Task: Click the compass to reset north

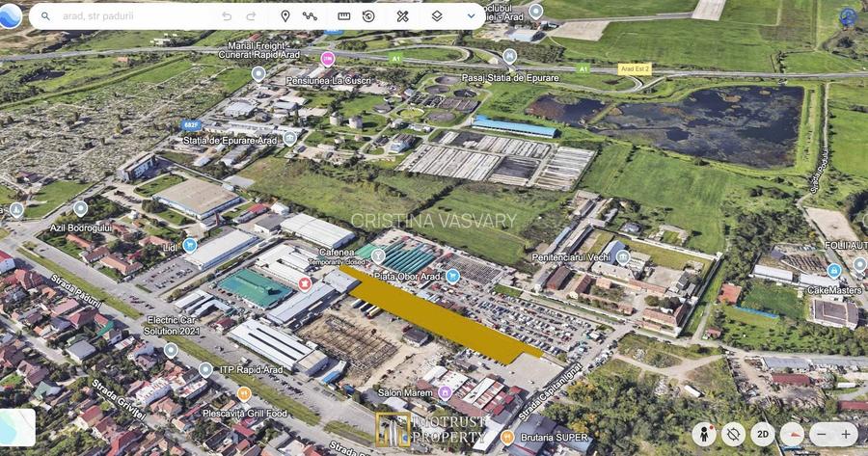Action: [x=792, y=434]
